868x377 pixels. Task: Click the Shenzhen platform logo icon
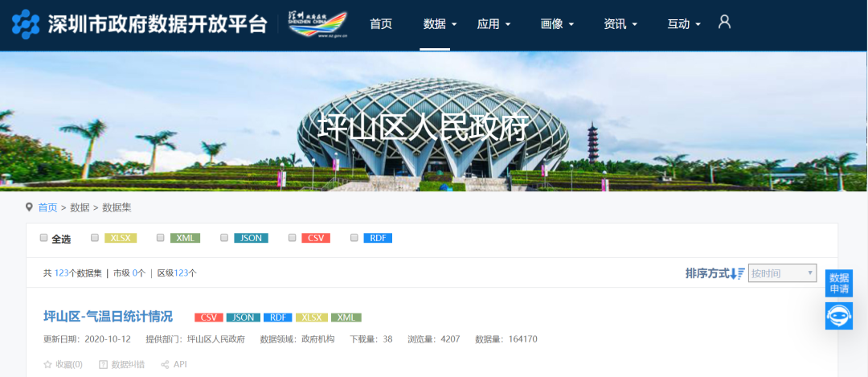pyautogui.click(x=26, y=24)
